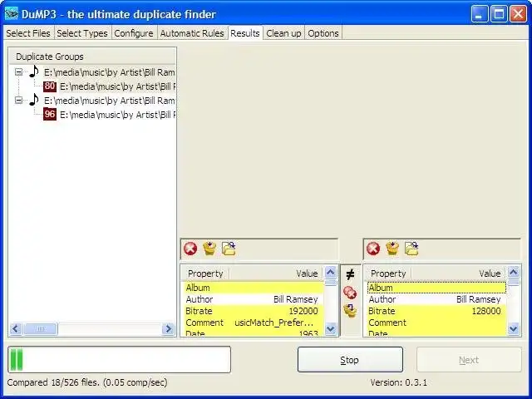Click Duplicate Groups column header
The image size is (532, 399).
point(92,57)
